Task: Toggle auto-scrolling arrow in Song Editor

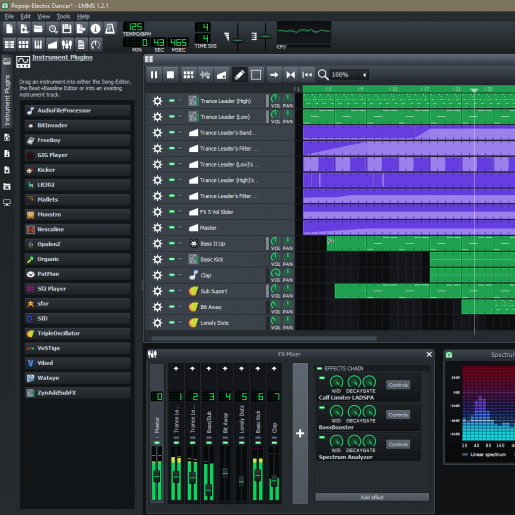Action: 274,75
